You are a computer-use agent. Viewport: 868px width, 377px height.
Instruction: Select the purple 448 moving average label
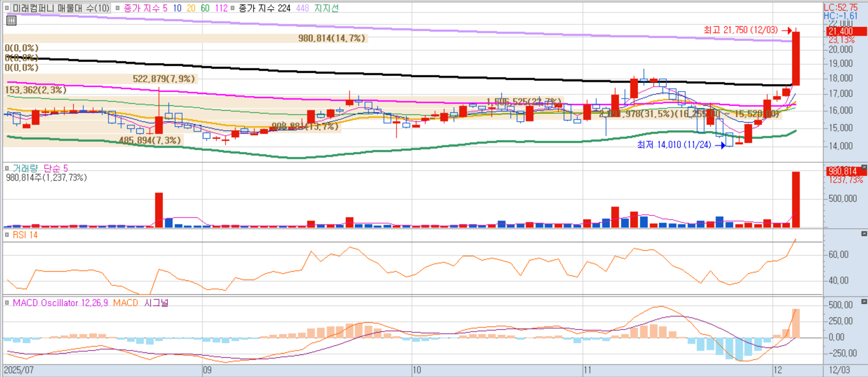coord(302,8)
